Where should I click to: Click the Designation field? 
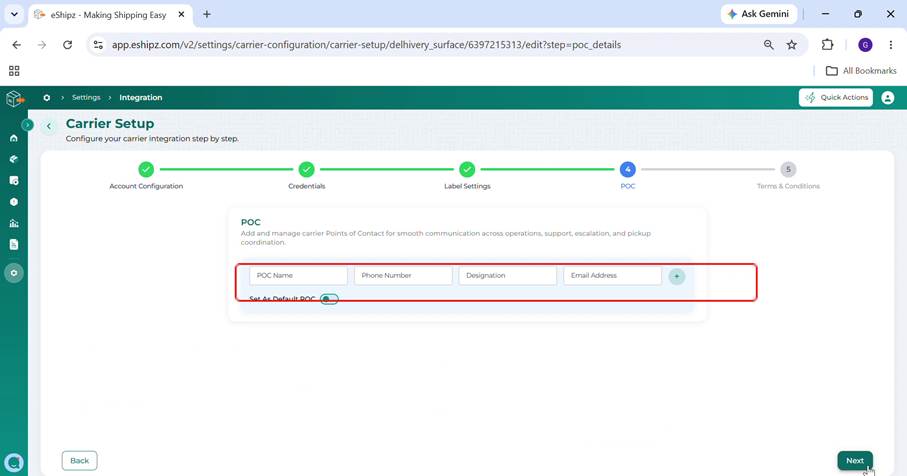(x=508, y=275)
